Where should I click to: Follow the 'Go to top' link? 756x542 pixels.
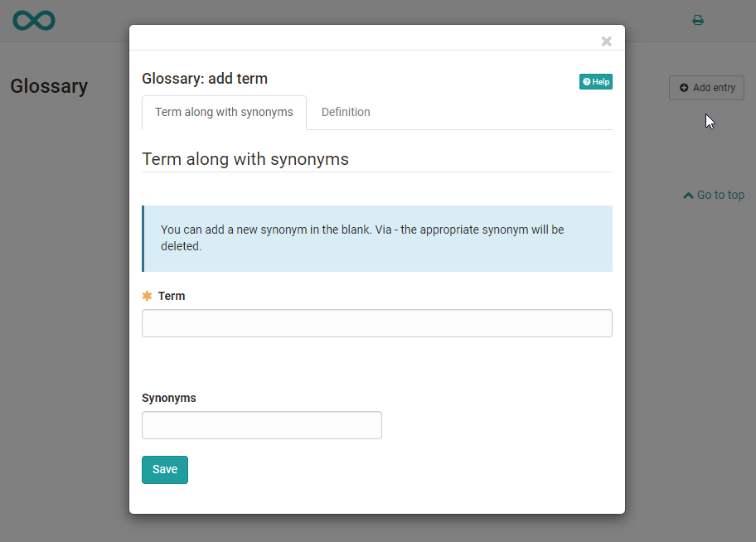click(x=720, y=196)
